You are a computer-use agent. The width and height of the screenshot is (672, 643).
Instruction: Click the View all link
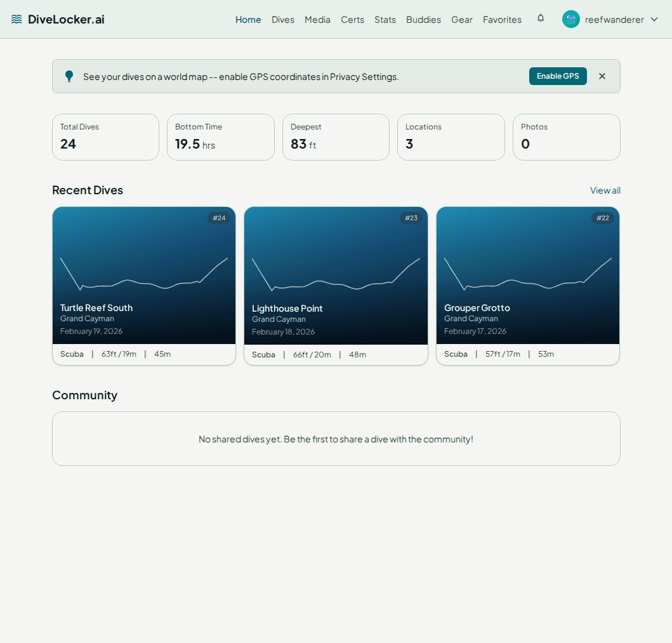pyautogui.click(x=605, y=190)
